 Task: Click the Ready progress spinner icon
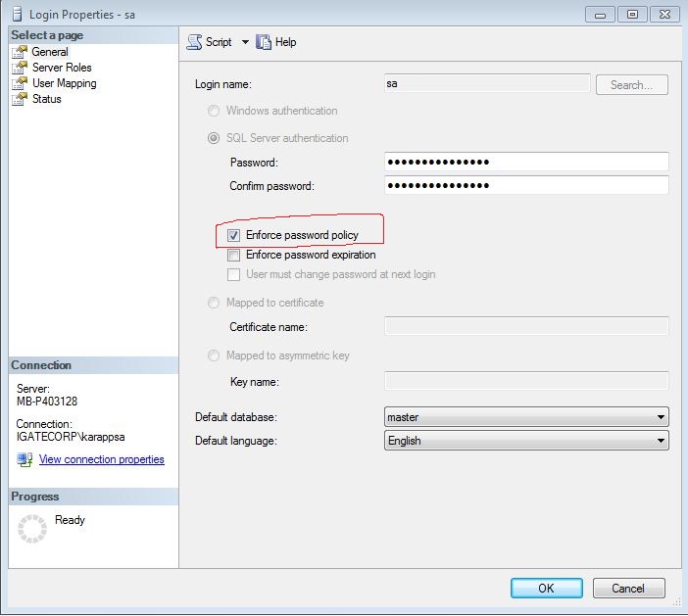coord(32,528)
